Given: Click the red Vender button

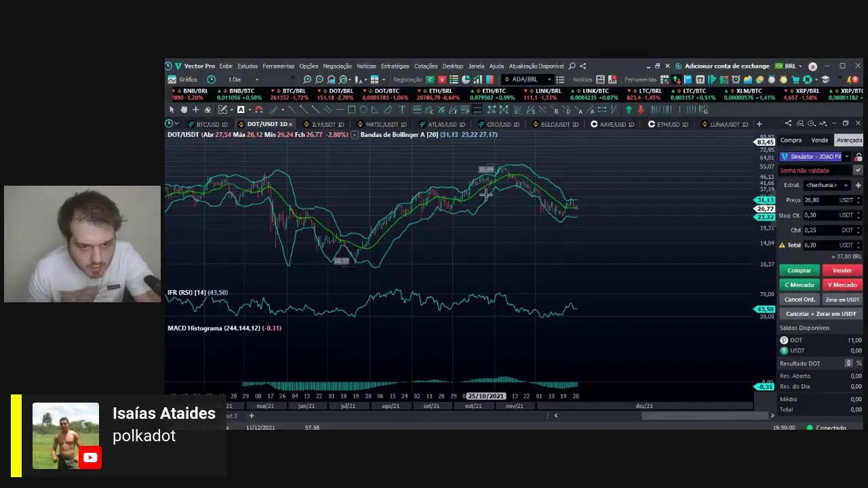Looking at the screenshot, I should 842,270.
